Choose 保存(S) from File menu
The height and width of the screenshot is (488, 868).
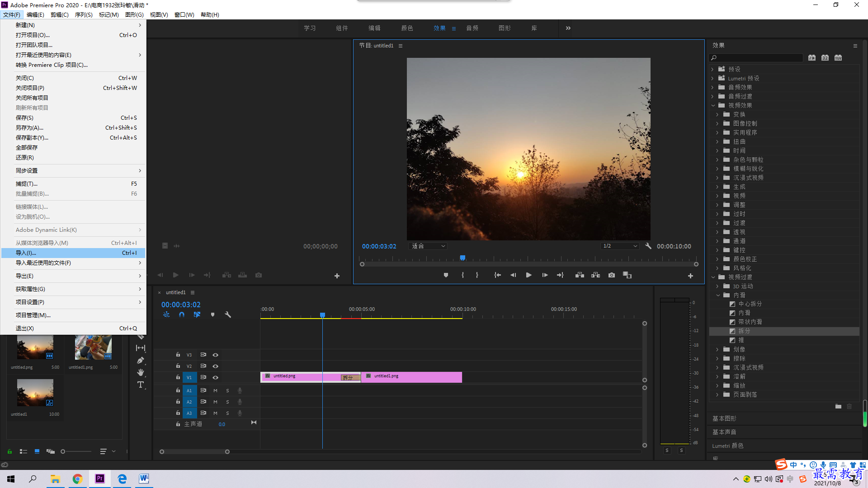[x=73, y=118]
